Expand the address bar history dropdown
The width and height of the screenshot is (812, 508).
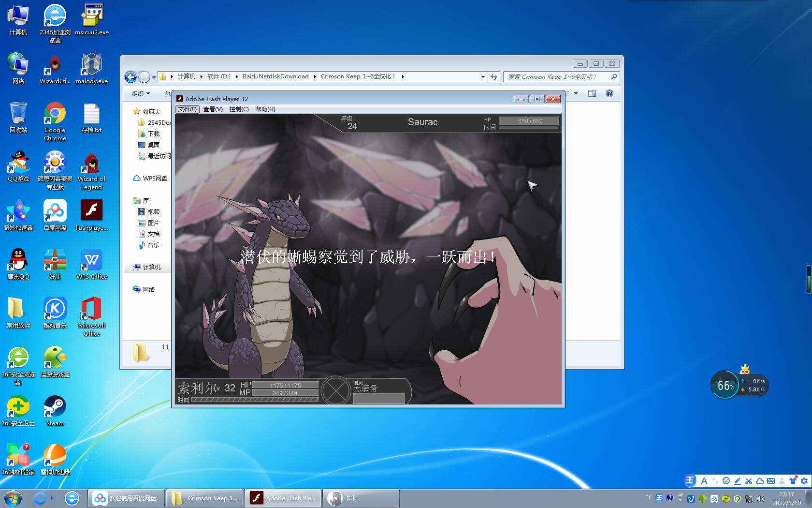point(482,76)
